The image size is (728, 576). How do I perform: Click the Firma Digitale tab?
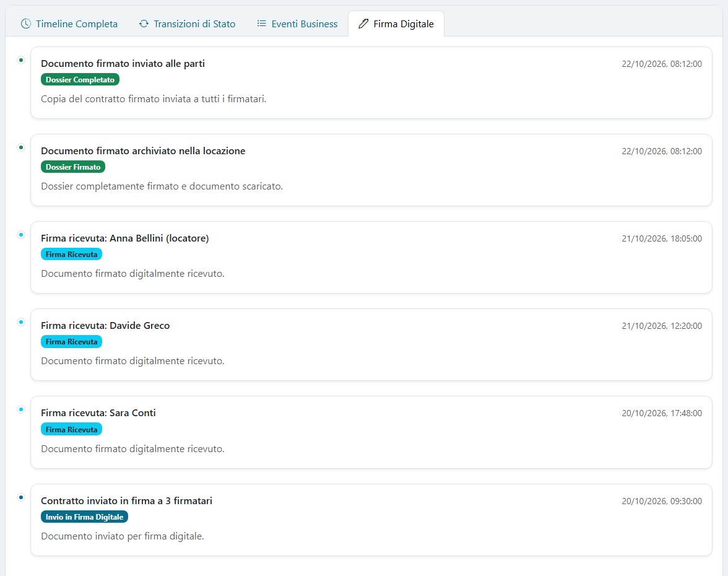coord(396,24)
